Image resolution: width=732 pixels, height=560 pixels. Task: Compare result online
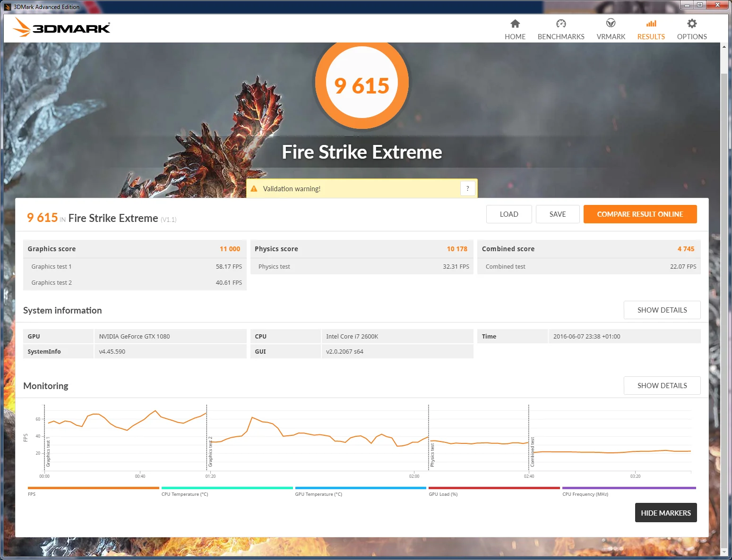click(640, 214)
